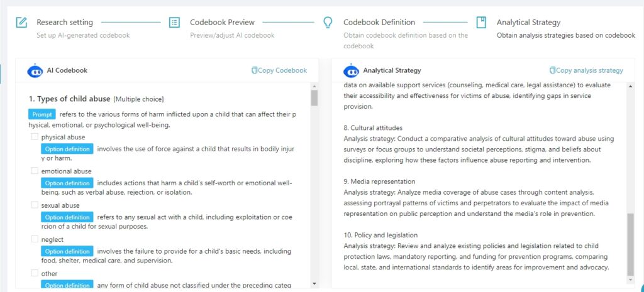
Task: Click the Analytical Strategy panel robot icon
Action: 351,70
